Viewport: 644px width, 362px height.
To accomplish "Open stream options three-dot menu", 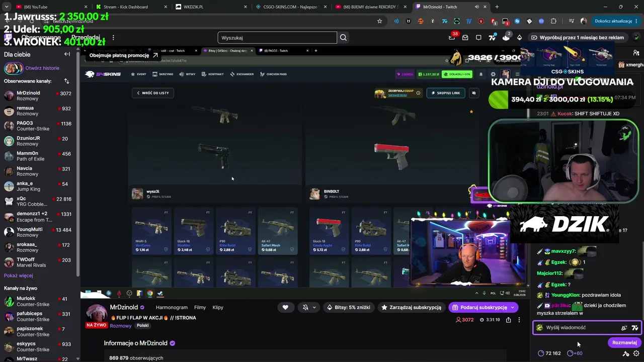I will coord(519,320).
